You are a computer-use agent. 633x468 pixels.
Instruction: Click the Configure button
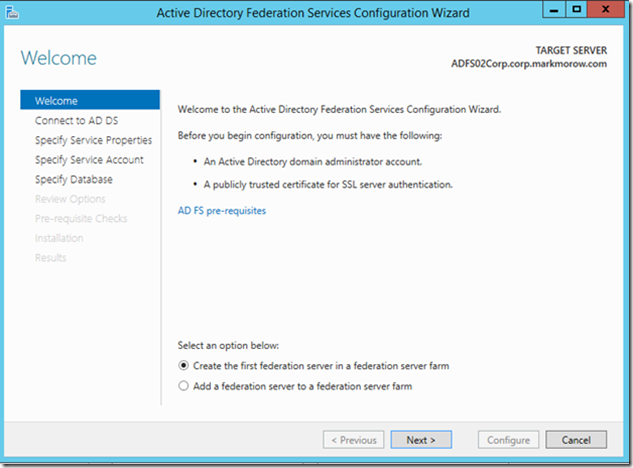[x=508, y=440]
